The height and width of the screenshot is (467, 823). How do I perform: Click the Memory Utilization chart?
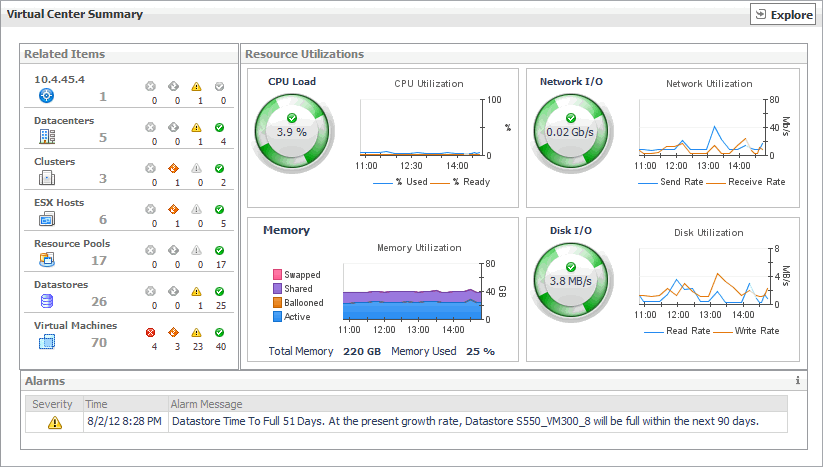pos(411,297)
